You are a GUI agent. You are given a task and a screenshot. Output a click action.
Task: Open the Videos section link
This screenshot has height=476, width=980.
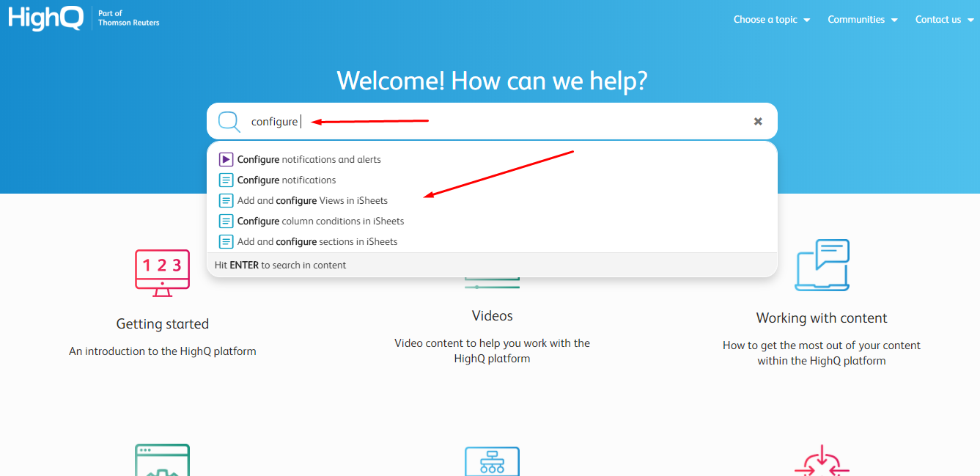492,316
